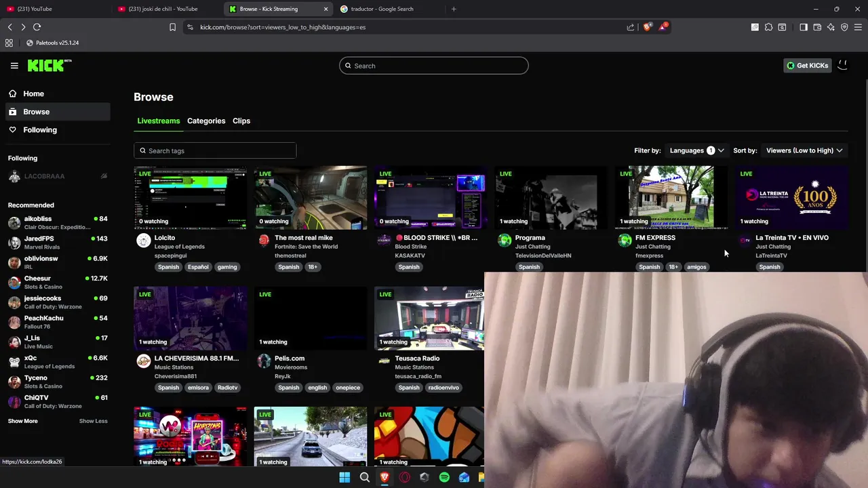Screen dimensions: 868x488
Task: Open xQc recommended channel
Action: [x=58, y=362]
